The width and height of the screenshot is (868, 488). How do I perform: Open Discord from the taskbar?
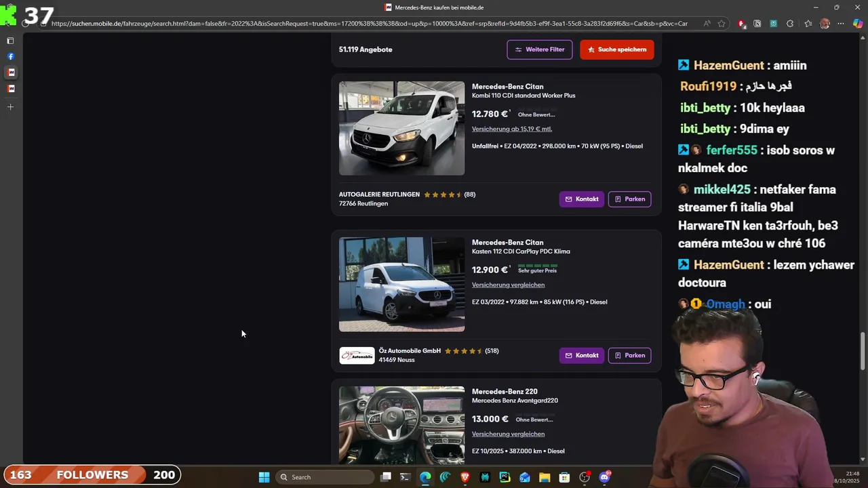point(605,477)
